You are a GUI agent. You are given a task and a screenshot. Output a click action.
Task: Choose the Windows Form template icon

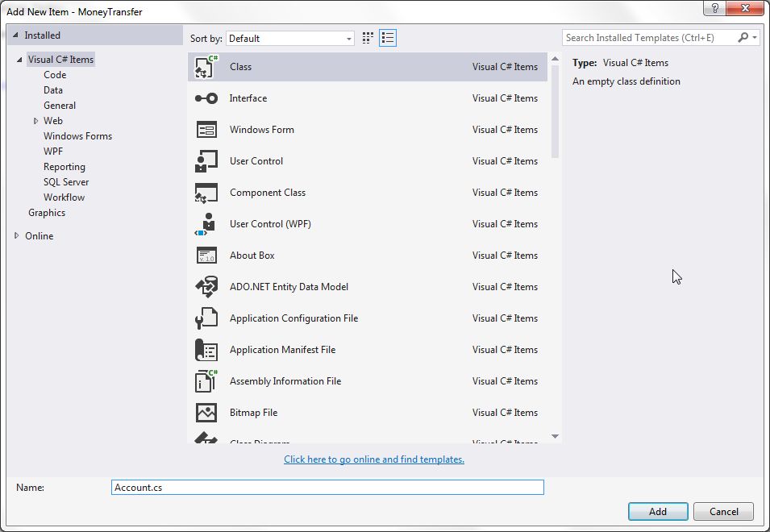(206, 130)
